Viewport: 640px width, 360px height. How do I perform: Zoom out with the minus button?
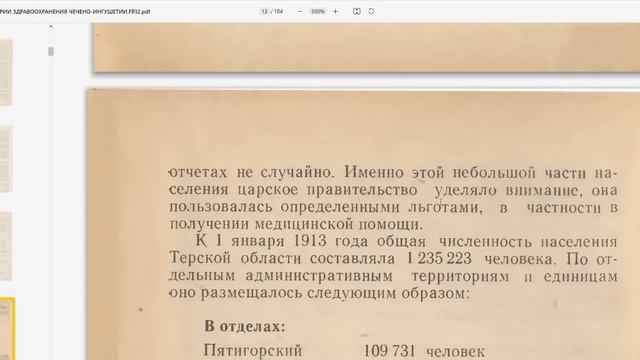point(300,11)
